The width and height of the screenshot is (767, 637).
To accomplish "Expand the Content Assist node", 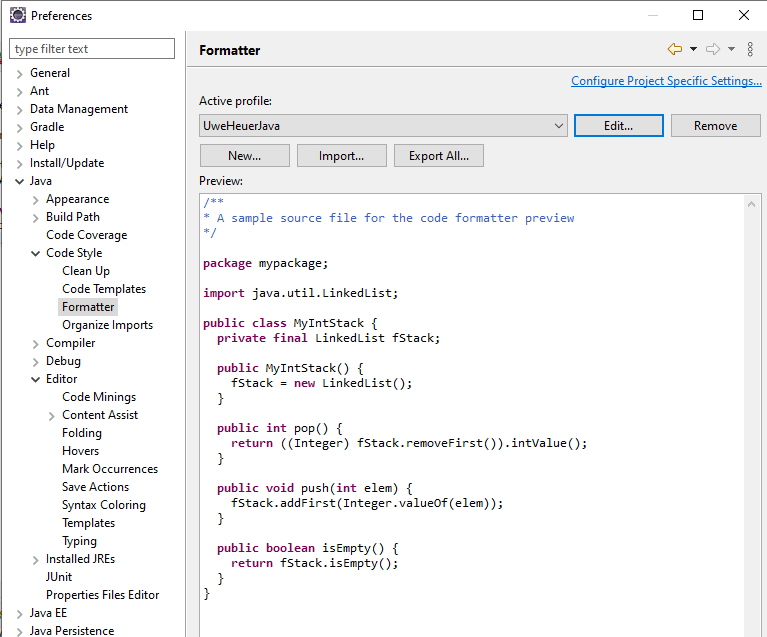I will pos(52,415).
